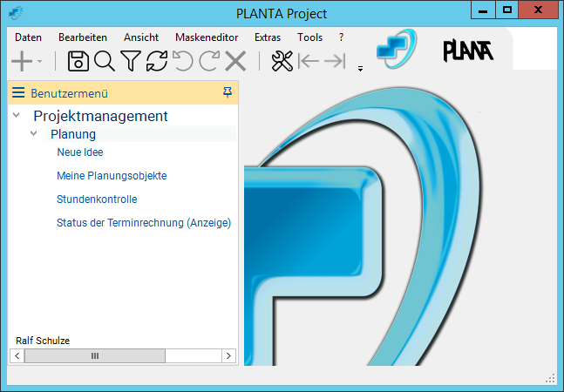The height and width of the screenshot is (392, 564).
Task: Collapse the Planung tree node
Action: (34, 134)
